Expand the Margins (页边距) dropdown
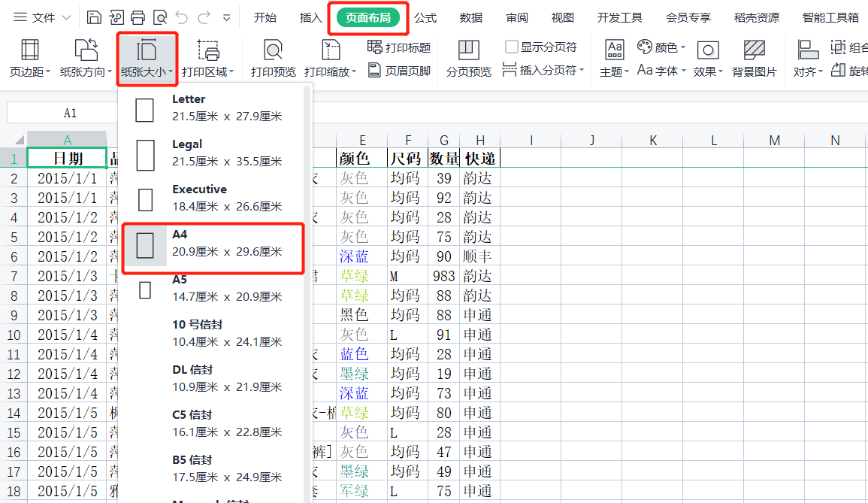The height and width of the screenshot is (503, 868). 30,59
